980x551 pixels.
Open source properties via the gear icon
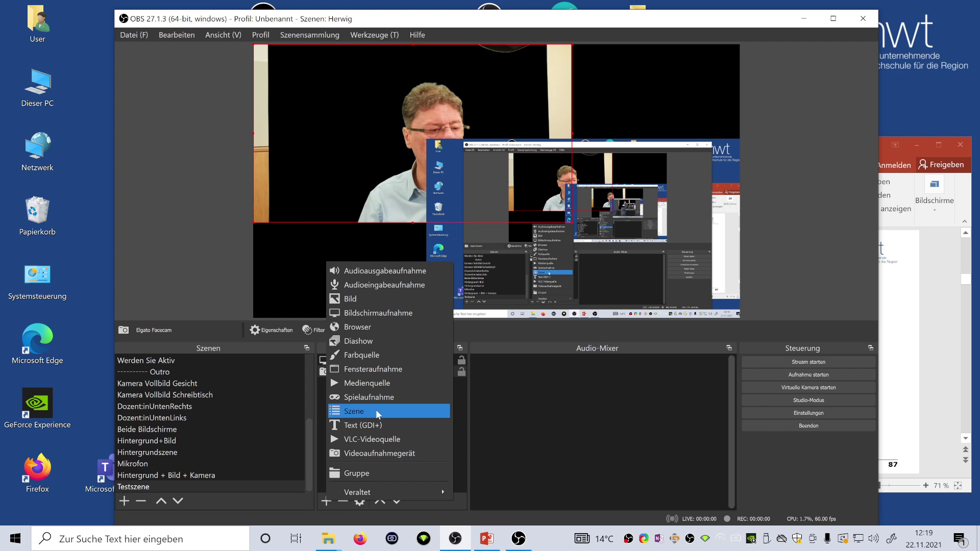pos(360,500)
